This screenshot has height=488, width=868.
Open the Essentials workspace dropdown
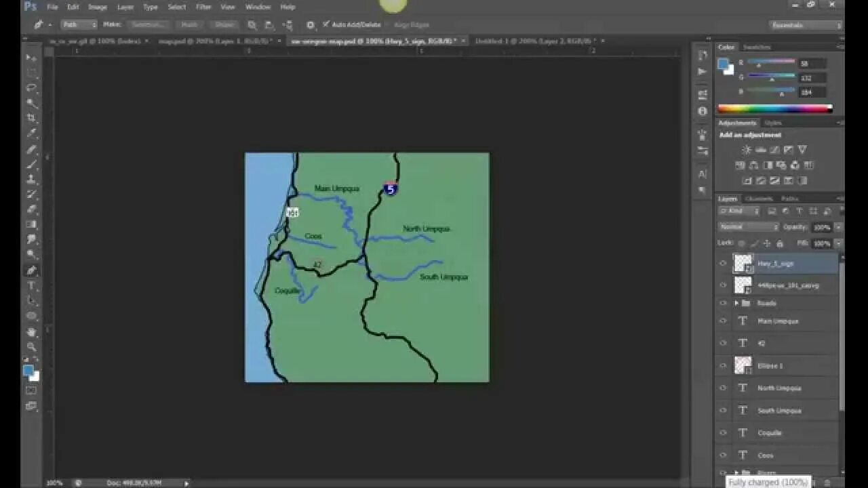click(x=806, y=25)
